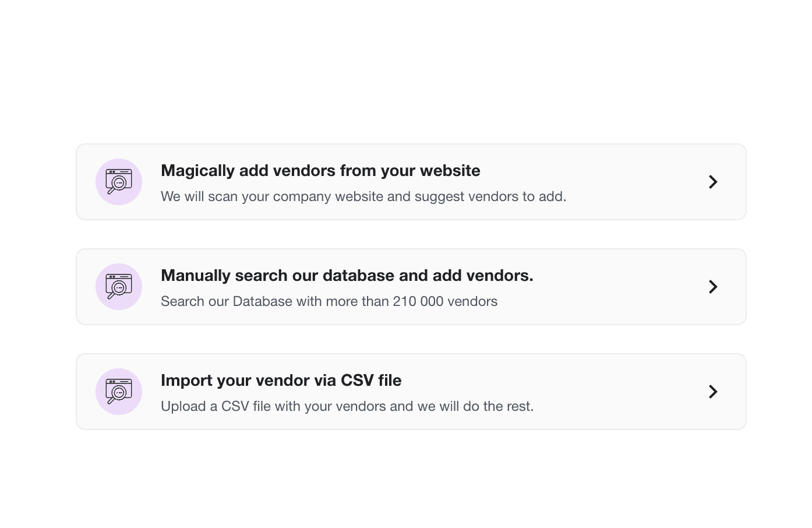Select the 'Manually search our database and add vendors.' heading

coord(347,276)
